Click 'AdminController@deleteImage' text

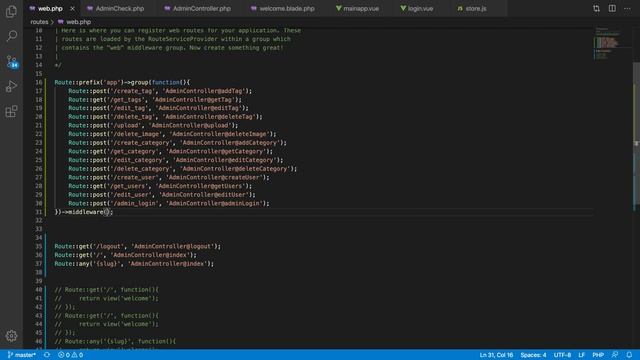point(218,134)
